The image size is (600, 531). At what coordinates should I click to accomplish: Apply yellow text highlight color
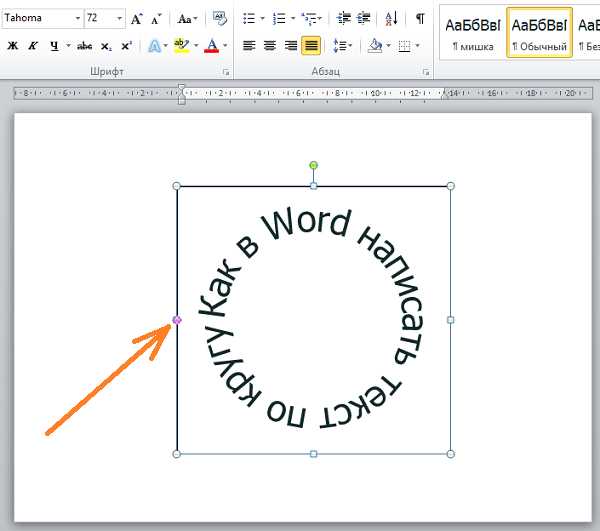pyautogui.click(x=180, y=46)
